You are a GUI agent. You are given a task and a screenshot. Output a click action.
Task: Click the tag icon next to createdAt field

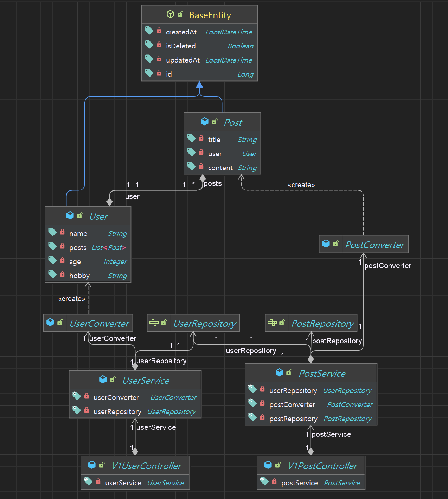pyautogui.click(x=149, y=31)
